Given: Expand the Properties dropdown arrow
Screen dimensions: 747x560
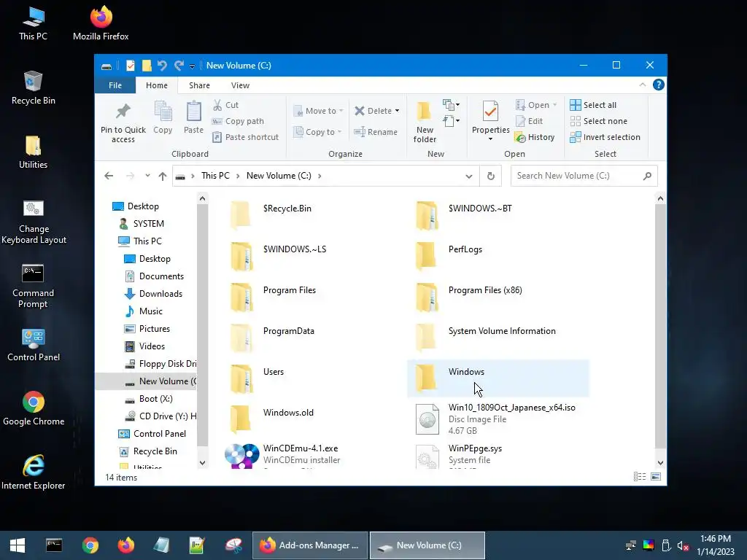Looking at the screenshot, I should (x=490, y=139).
